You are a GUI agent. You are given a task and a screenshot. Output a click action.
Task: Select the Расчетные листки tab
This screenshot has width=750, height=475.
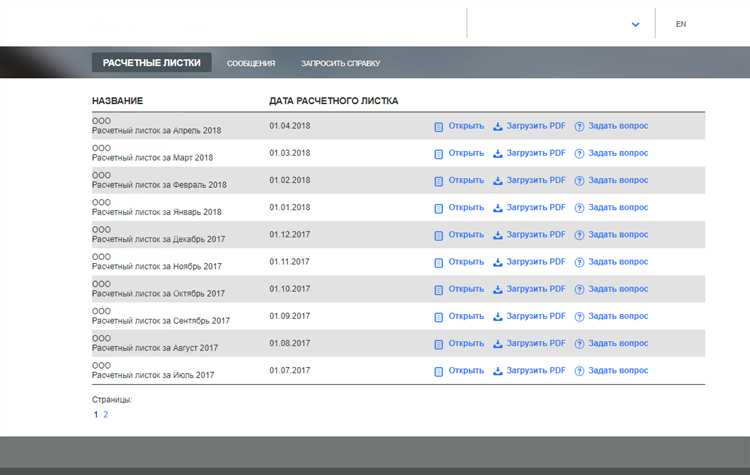(x=151, y=63)
